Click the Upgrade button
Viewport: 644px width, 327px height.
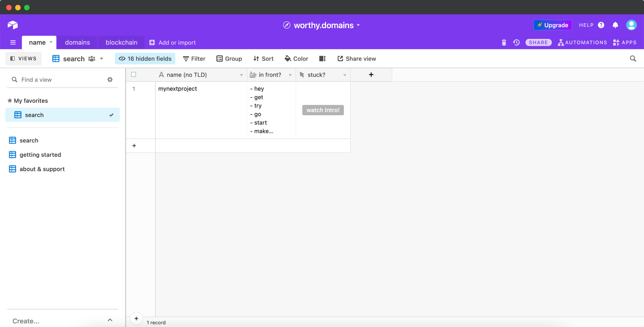552,25
